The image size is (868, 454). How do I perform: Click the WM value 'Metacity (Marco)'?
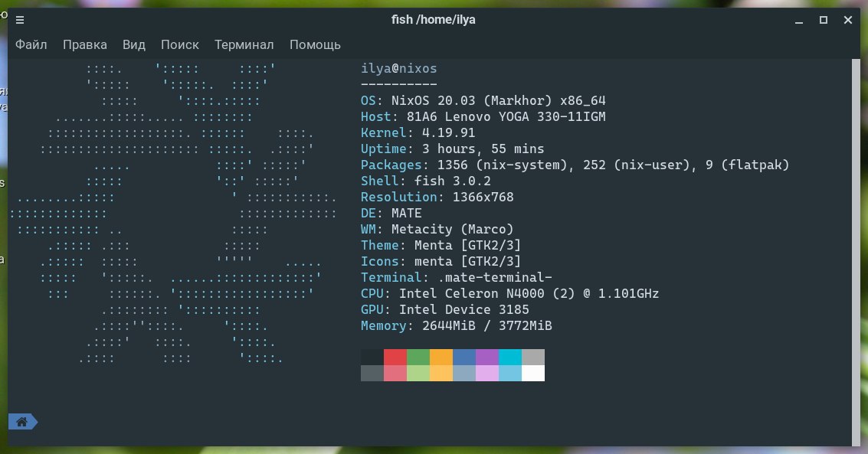pos(453,229)
